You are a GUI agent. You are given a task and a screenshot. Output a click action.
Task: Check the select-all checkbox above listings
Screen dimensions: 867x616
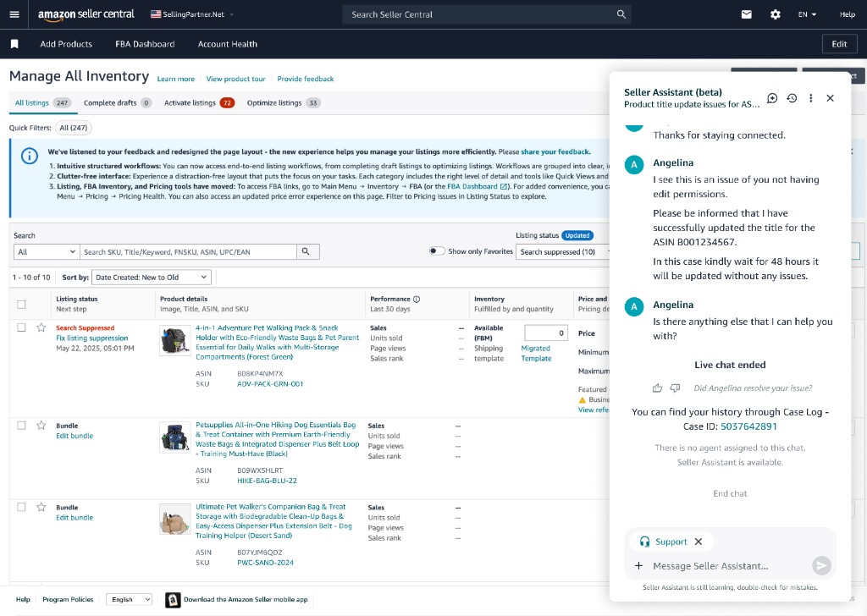[22, 303]
